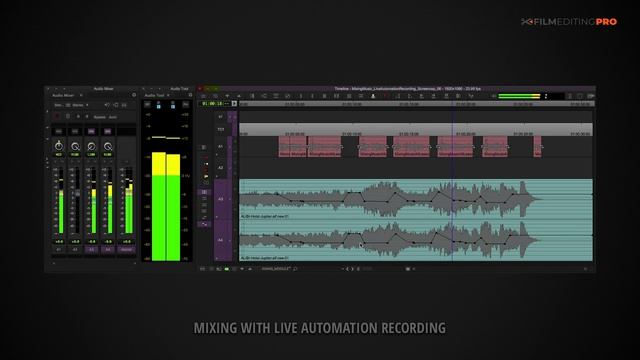
Task: Click the RP button in Audio Tool
Action: click(x=147, y=104)
